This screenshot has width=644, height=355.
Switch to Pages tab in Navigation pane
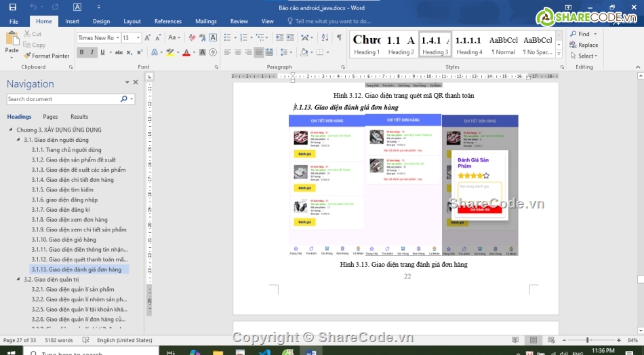(50, 117)
